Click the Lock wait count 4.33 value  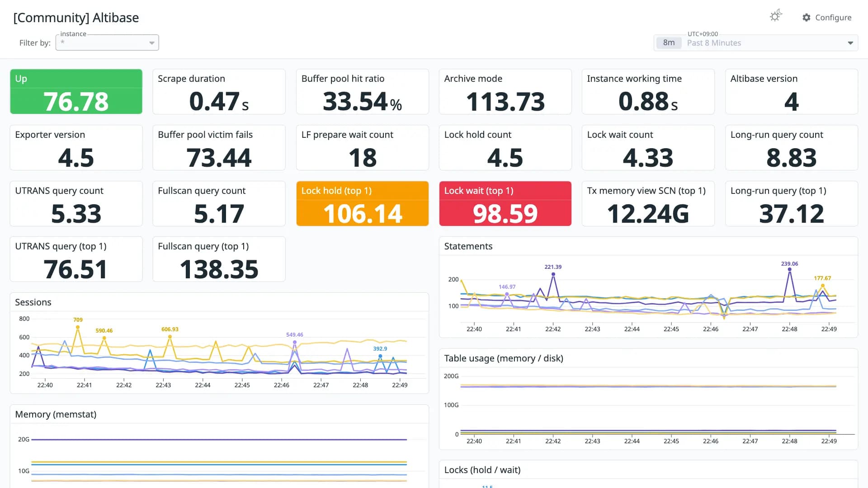(648, 158)
